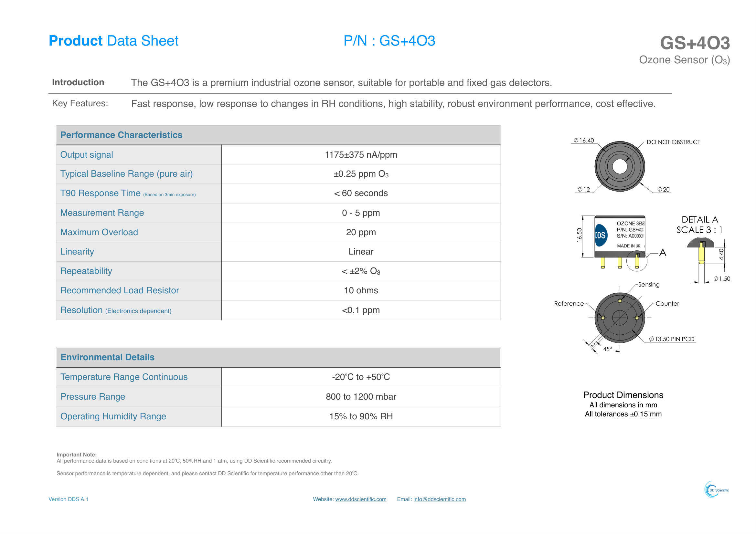Click the '±0.25 ppm O3' value

361,174
